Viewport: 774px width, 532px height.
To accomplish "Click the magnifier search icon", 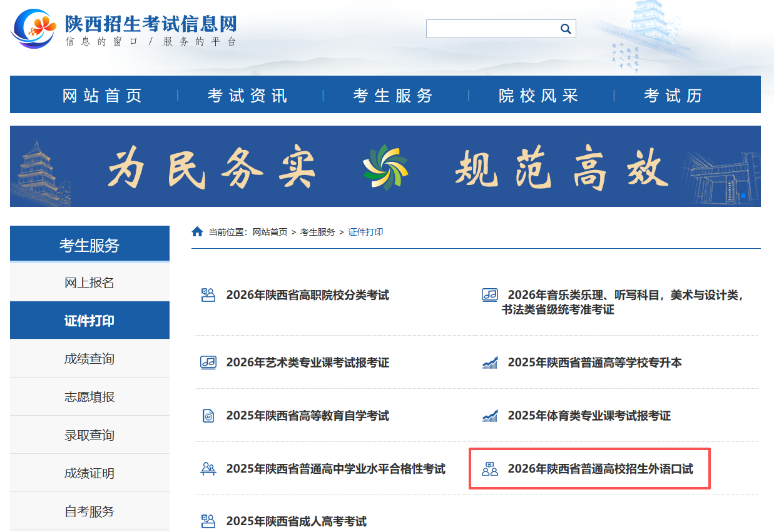I will [x=565, y=28].
